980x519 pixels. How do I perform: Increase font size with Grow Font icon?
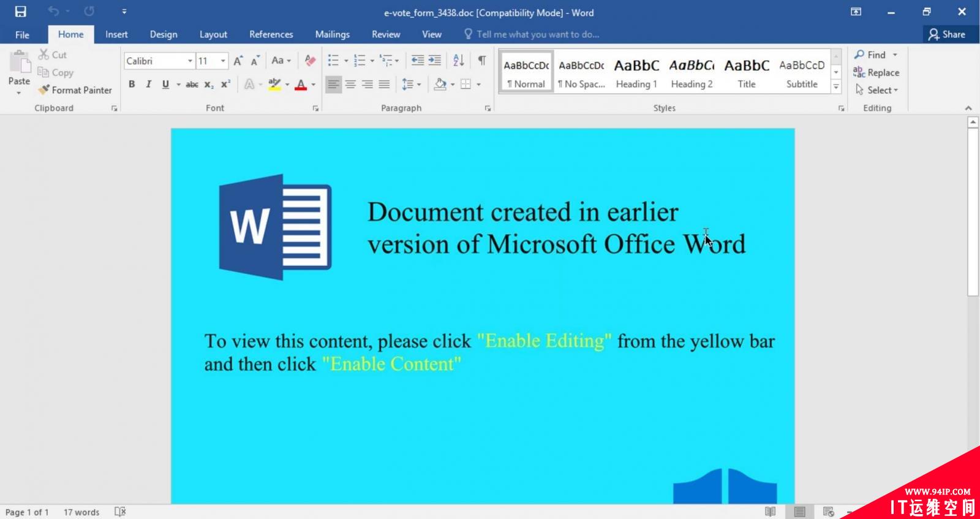pos(238,61)
